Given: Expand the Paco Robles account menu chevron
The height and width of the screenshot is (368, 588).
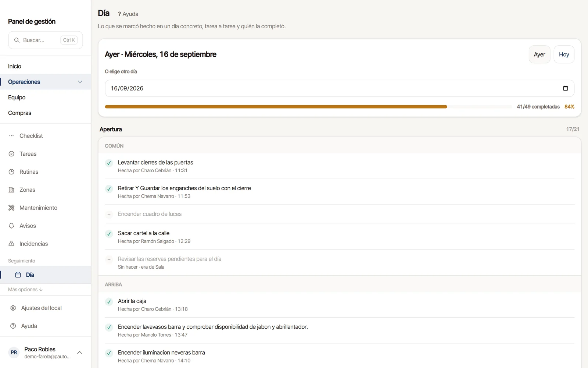Looking at the screenshot, I should click(80, 353).
